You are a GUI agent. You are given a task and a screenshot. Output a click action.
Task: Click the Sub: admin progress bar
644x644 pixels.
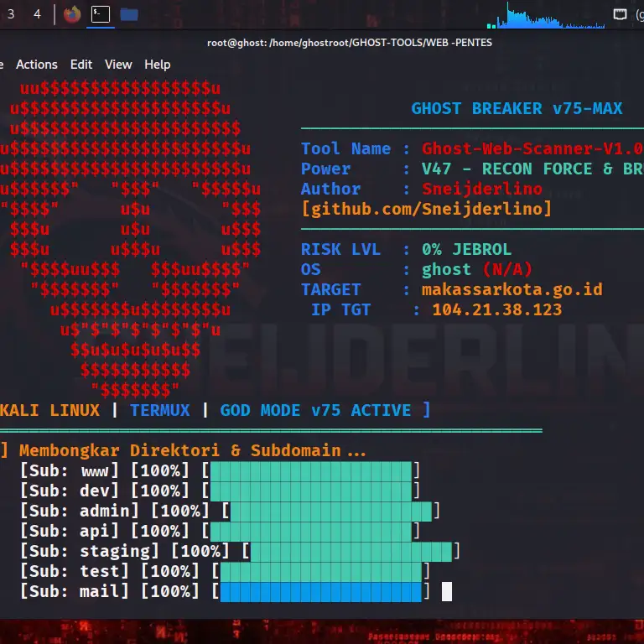331,511
